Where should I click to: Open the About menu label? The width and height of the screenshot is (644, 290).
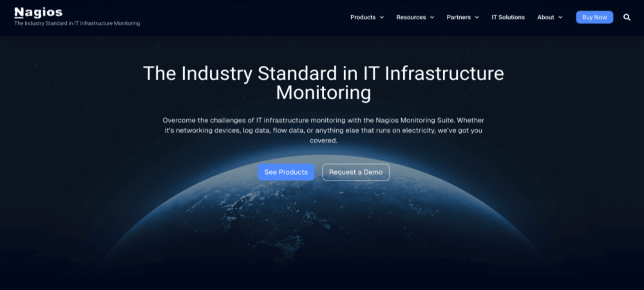(545, 17)
